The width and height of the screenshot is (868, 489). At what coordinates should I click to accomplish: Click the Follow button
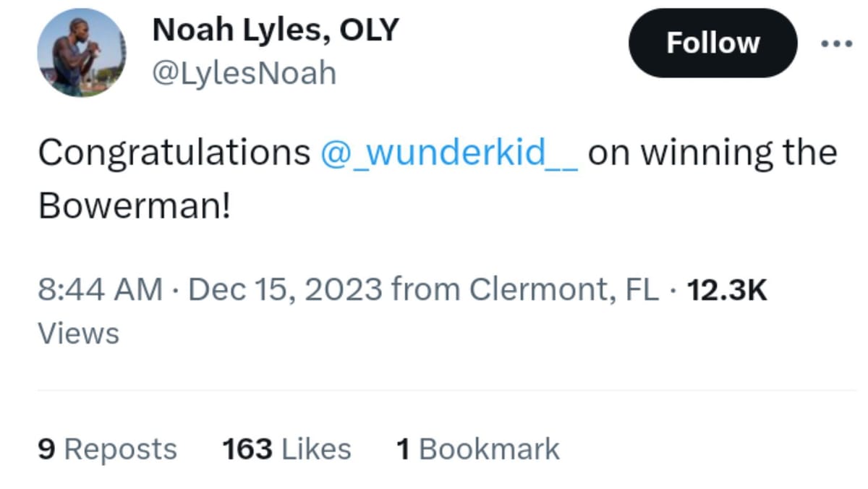click(712, 43)
